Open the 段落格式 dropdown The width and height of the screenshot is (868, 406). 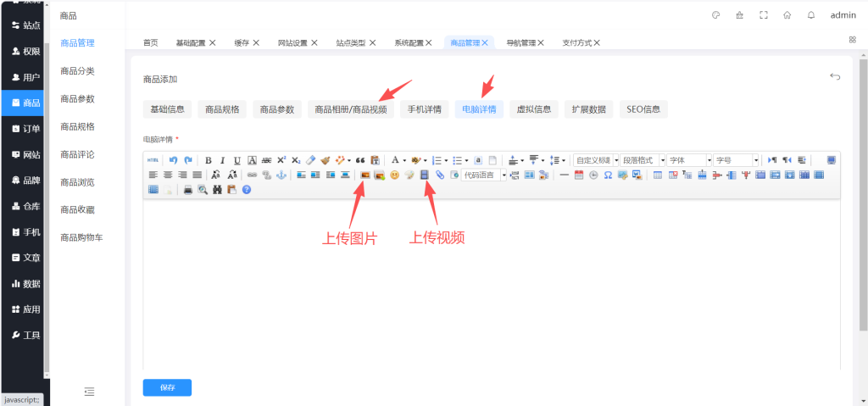click(643, 161)
